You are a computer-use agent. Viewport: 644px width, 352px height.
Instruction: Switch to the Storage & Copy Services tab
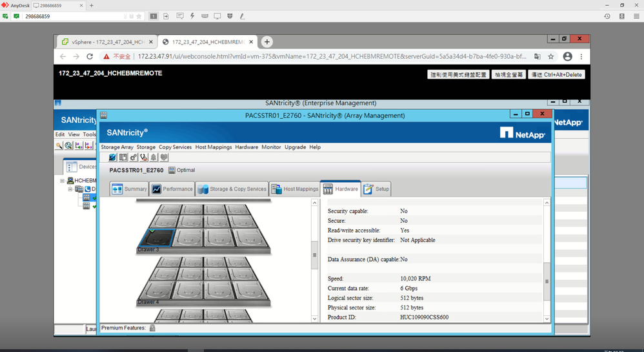(232, 189)
